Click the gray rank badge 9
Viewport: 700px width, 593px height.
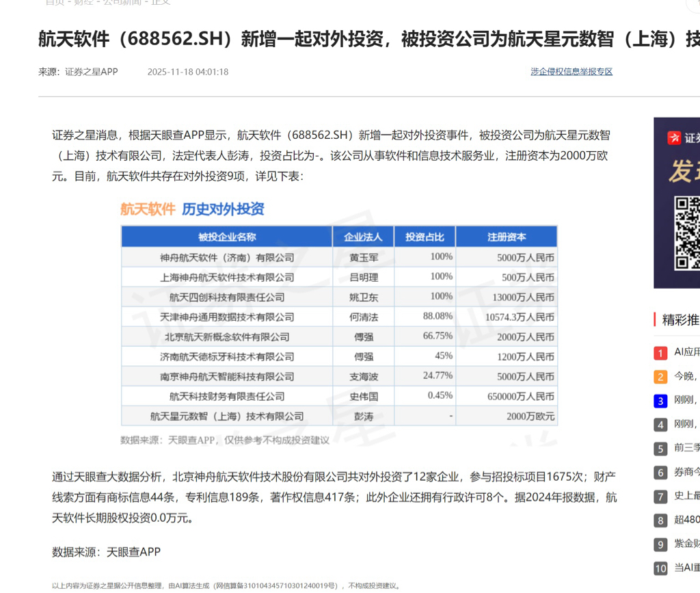(x=660, y=544)
